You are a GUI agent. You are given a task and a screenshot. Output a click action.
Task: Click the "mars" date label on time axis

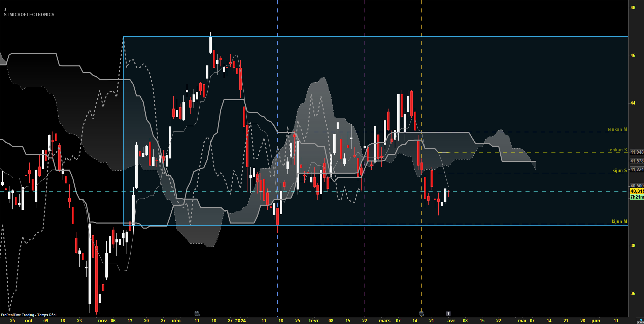[x=384, y=321]
